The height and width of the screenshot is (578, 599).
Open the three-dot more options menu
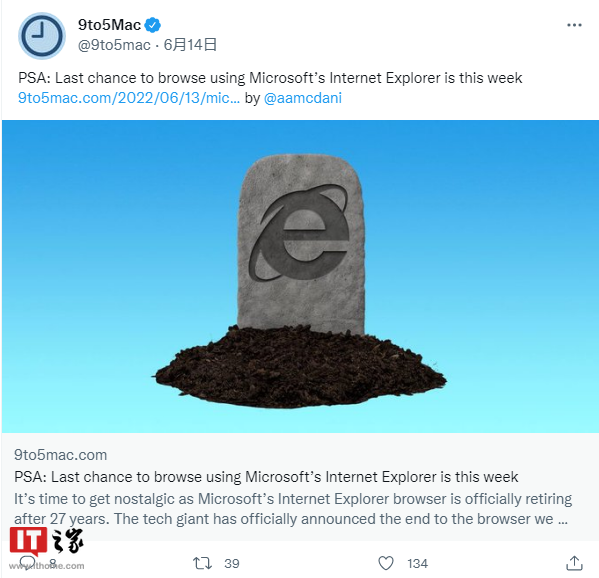click(574, 25)
